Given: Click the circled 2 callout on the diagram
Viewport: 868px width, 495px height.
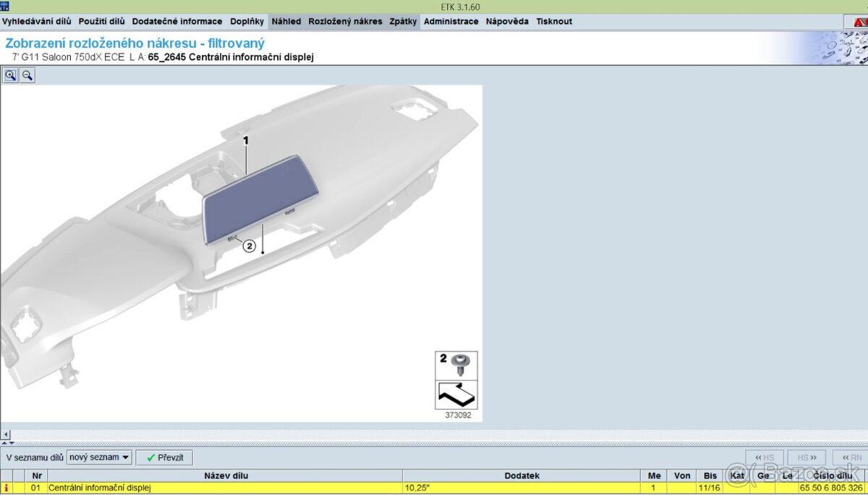Looking at the screenshot, I should tap(249, 246).
